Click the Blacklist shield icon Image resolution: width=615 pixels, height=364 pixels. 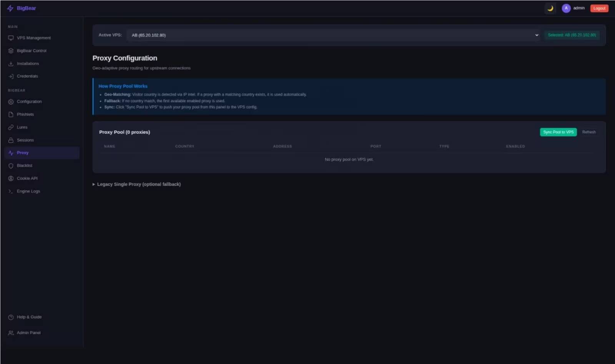pos(11,166)
